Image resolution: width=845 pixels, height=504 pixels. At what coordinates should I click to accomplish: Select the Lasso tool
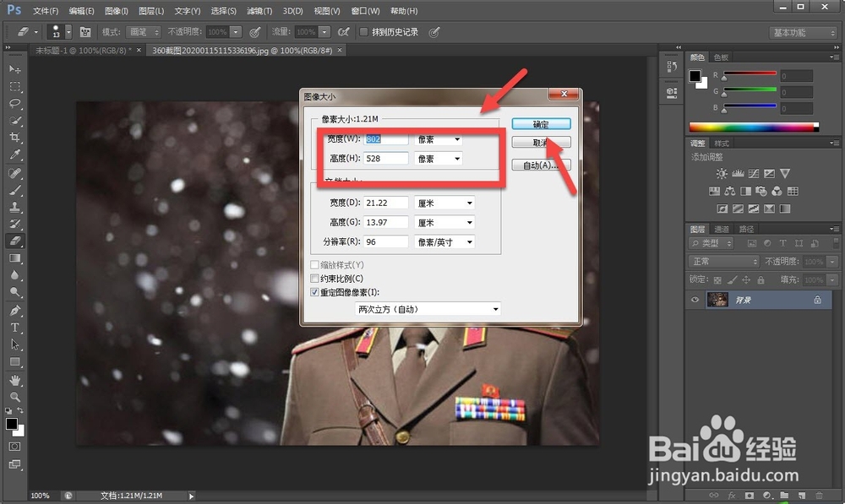[14, 102]
